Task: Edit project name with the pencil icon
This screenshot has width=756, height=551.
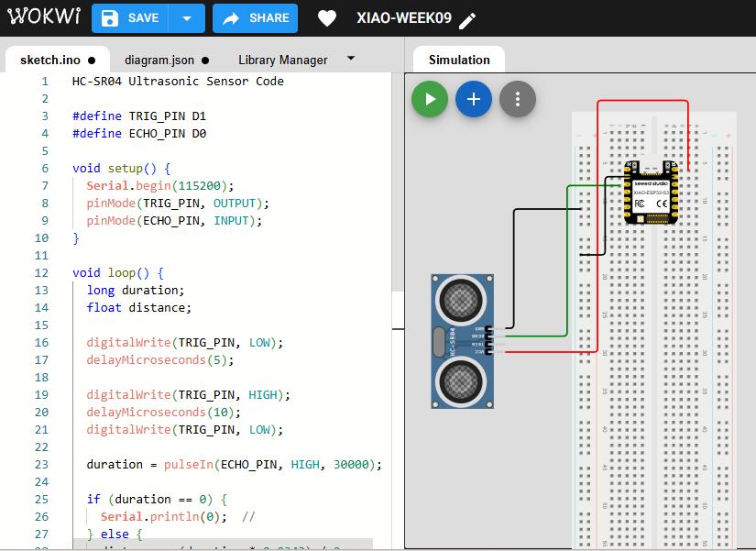Action: [467, 20]
